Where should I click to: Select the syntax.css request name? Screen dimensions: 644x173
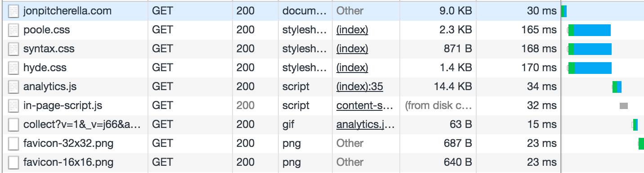49,49
